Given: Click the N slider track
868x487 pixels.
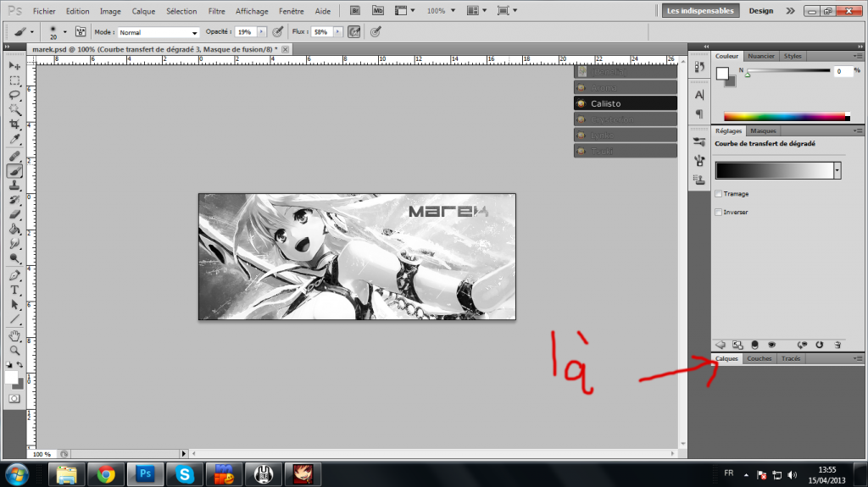Looking at the screenshot, I should pos(787,71).
